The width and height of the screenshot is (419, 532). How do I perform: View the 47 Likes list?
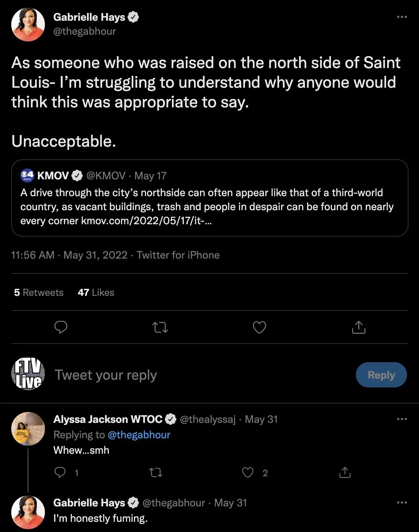[x=96, y=292]
